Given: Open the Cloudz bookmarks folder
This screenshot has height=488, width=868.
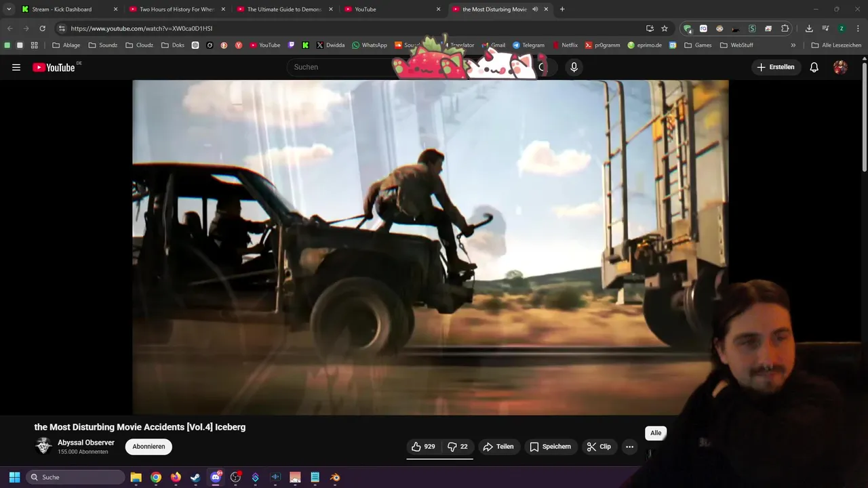Looking at the screenshot, I should pos(140,45).
